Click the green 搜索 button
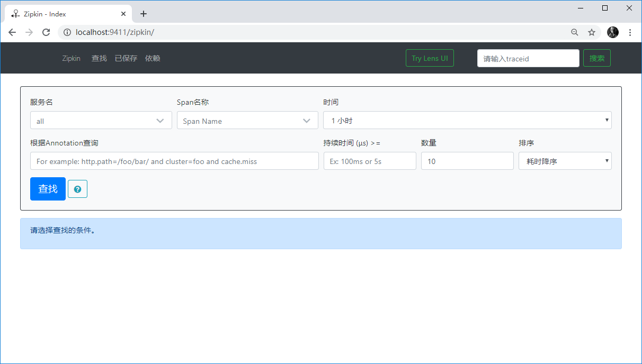This screenshot has width=642, height=364. click(x=597, y=58)
